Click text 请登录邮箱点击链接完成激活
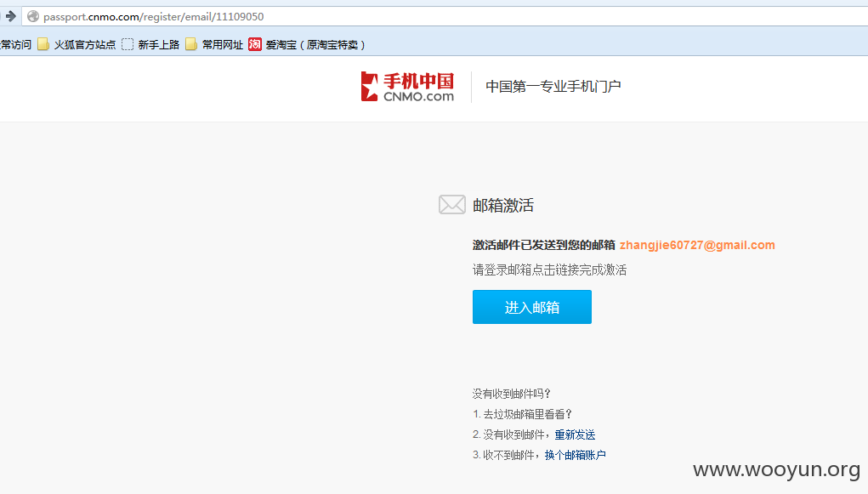The image size is (868, 494). pos(550,270)
